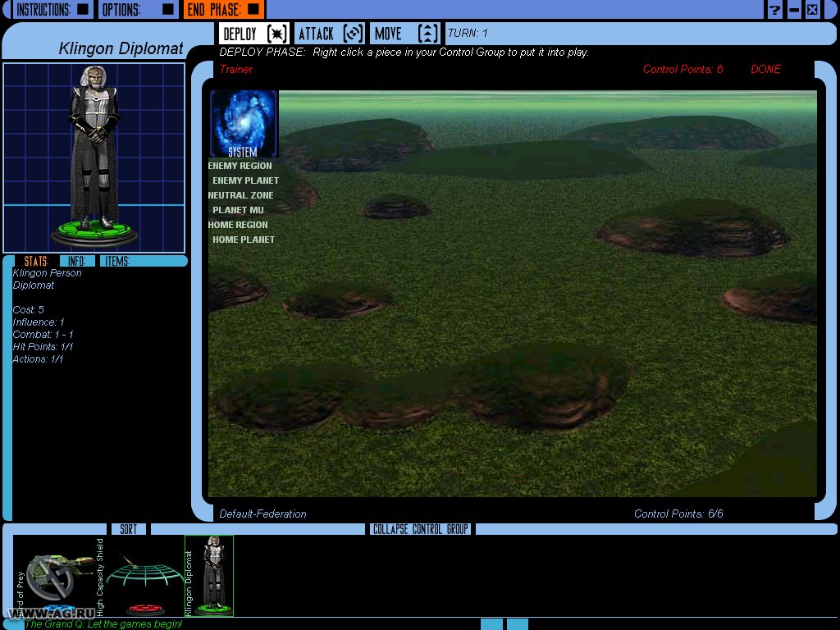Image resolution: width=840 pixels, height=630 pixels.
Task: Toggle the End Phase indicator box
Action: (253, 10)
